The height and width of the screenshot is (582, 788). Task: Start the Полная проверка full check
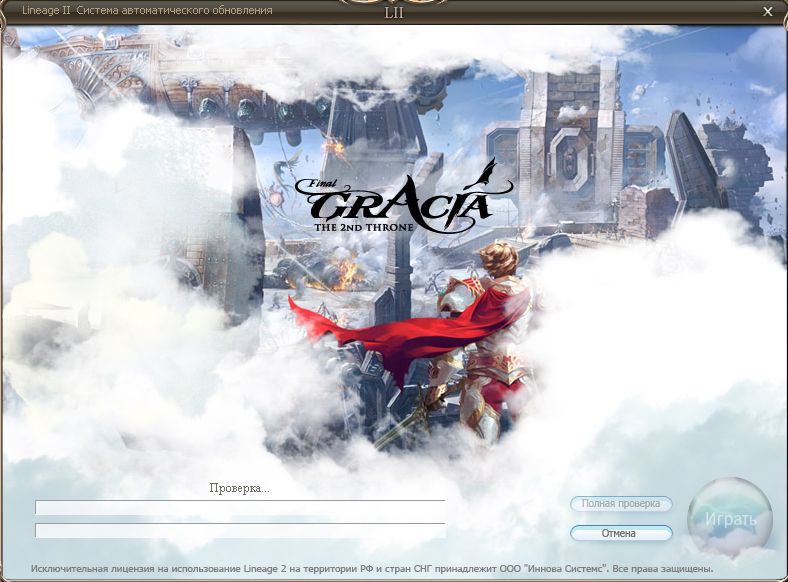(x=621, y=504)
